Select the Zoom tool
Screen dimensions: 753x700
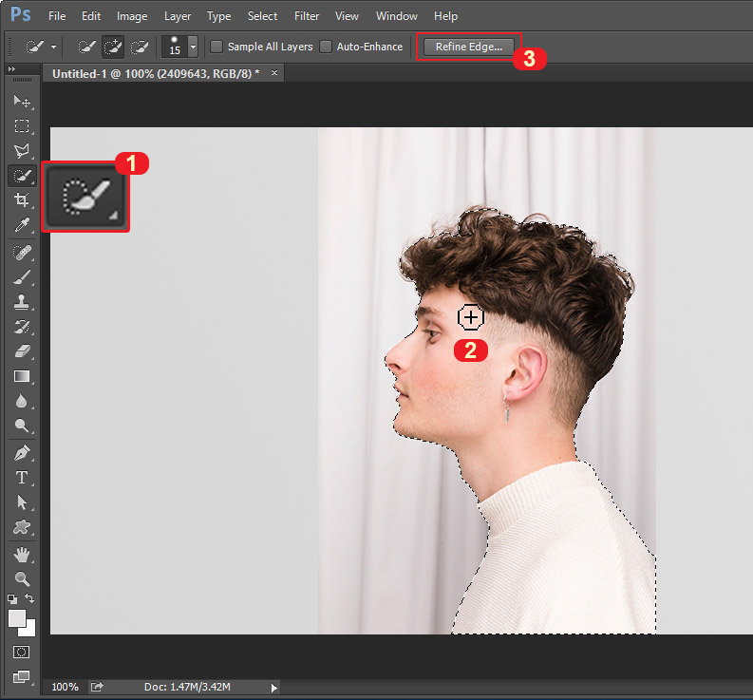click(x=22, y=578)
